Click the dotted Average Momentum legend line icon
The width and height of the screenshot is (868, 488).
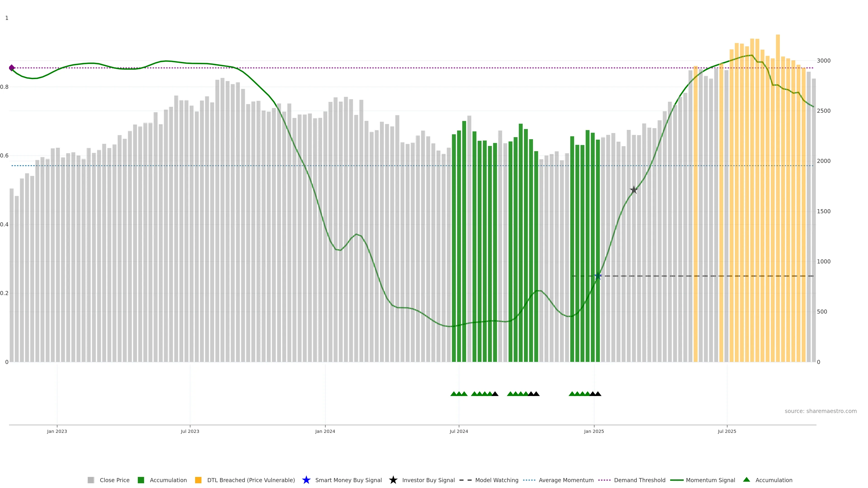coord(529,480)
